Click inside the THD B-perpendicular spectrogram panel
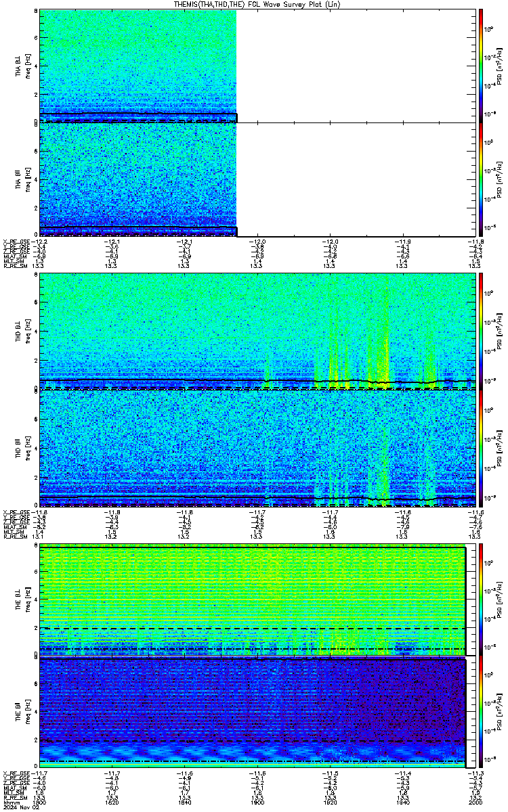Screen dimensions: 508x812 258,332
